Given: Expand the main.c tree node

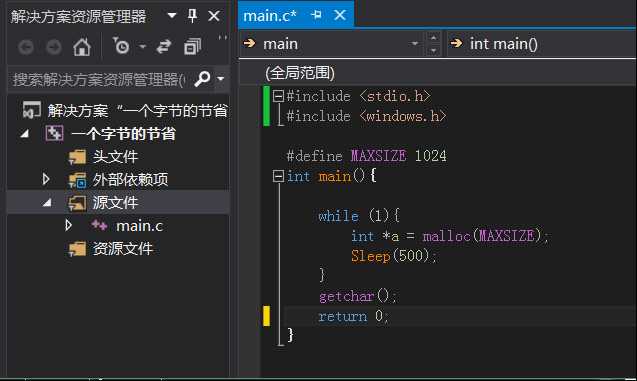Looking at the screenshot, I should coord(69,225).
